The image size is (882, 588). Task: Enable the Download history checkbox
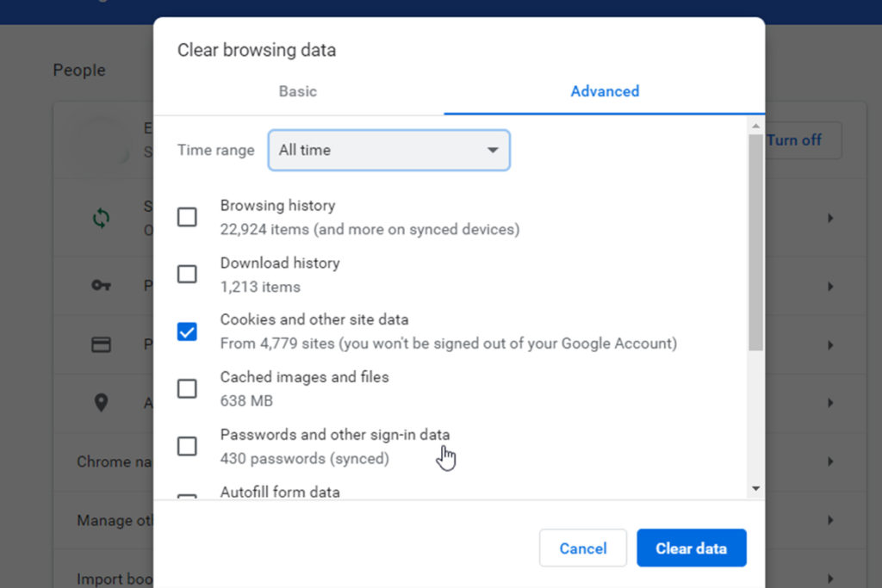click(187, 275)
